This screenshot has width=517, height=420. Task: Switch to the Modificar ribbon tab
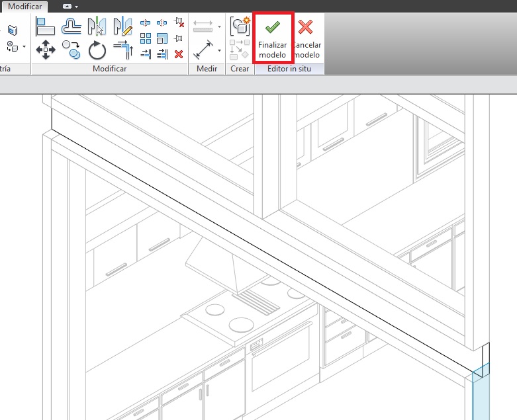24,6
